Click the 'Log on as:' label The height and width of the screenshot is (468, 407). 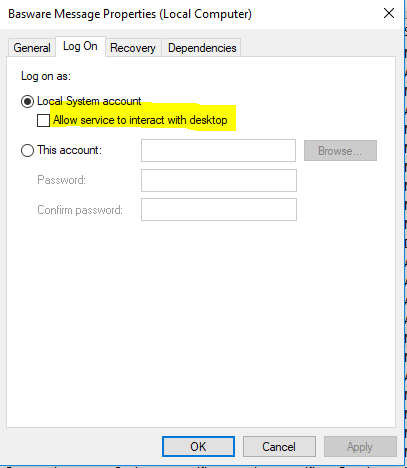point(46,76)
